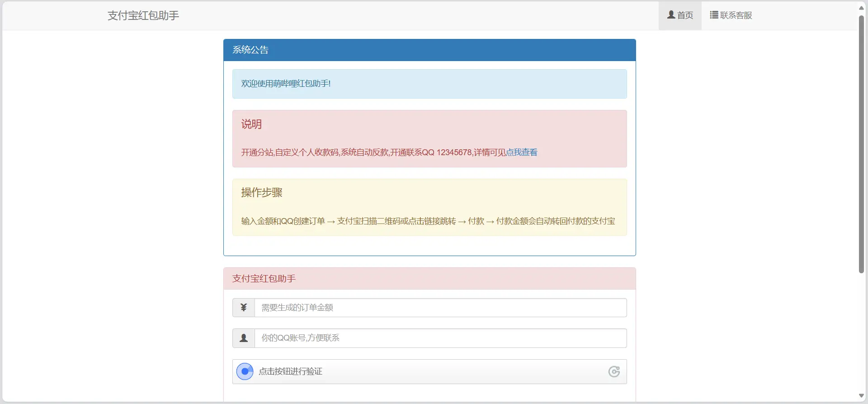Click the 操作步骤 heading
Image resolution: width=868 pixels, height=404 pixels.
262,192
